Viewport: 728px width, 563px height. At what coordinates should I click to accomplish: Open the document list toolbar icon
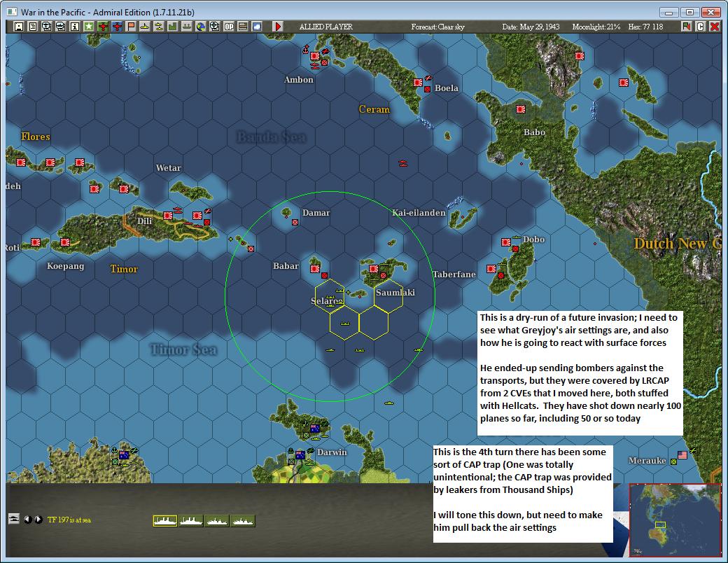pos(32,27)
